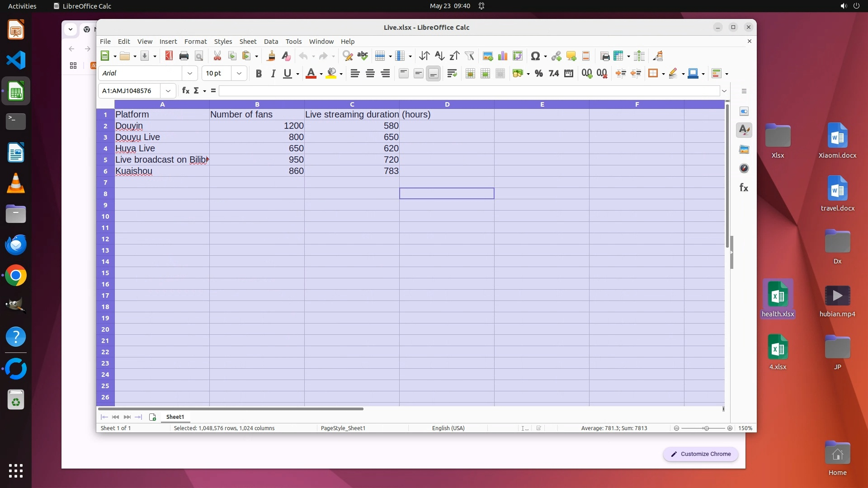Image resolution: width=868 pixels, height=488 pixels.
Task: Toggle Bold formatting
Action: click(258, 74)
